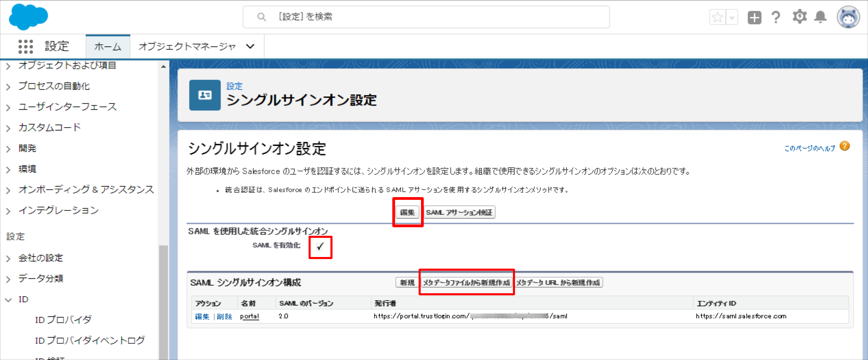Click the plus icon in the header

[x=754, y=17]
